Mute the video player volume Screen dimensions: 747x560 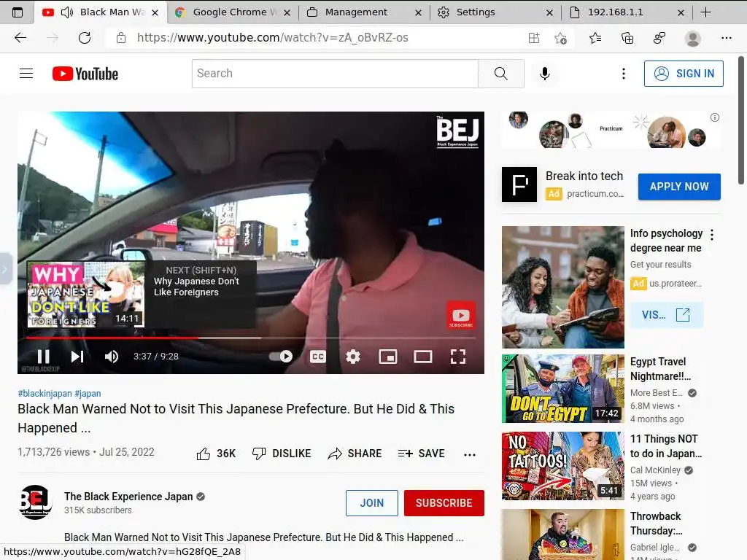112,356
